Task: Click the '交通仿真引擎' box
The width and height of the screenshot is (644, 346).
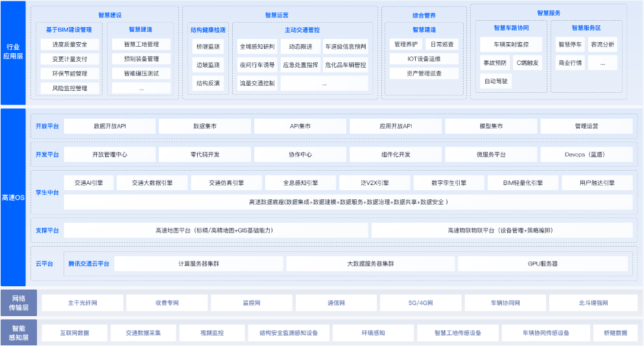Action: click(x=226, y=183)
